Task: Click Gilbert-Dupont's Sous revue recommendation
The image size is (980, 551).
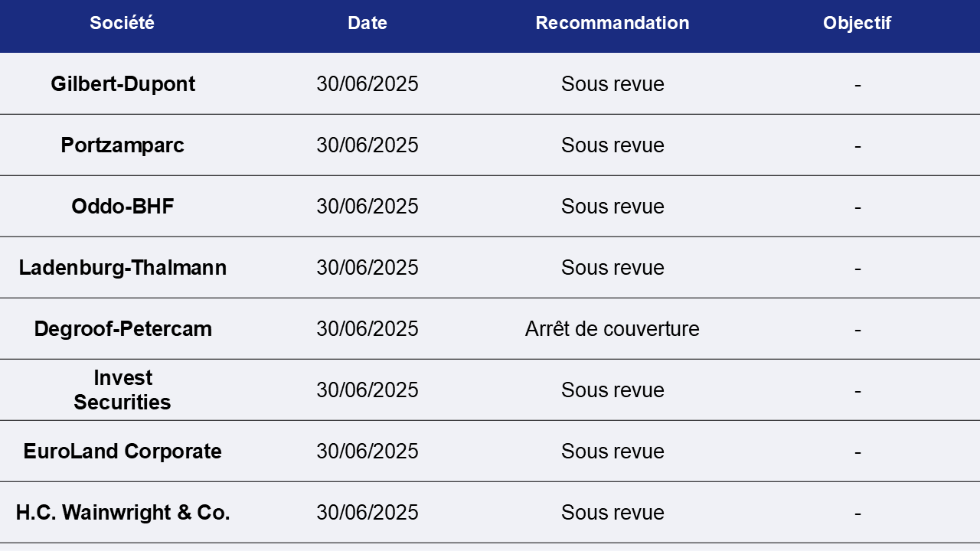Action: click(612, 84)
